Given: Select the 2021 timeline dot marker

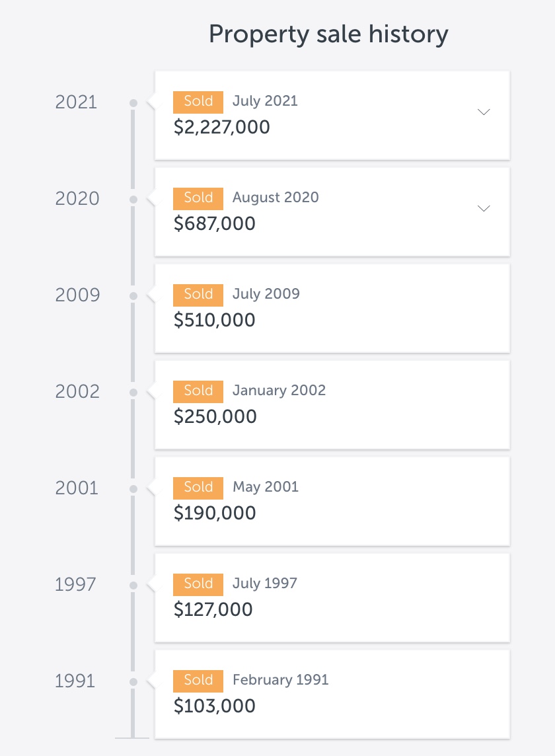Looking at the screenshot, I should point(133,103).
